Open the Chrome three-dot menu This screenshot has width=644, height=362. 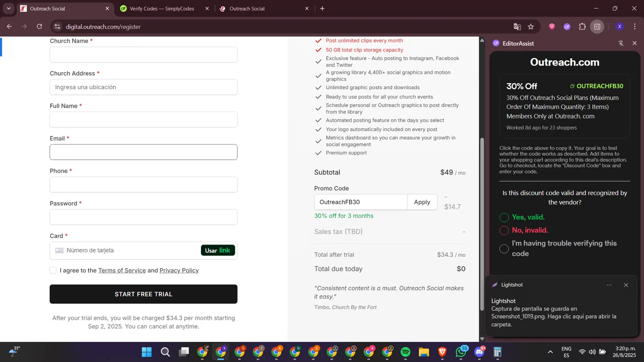pos(635,27)
